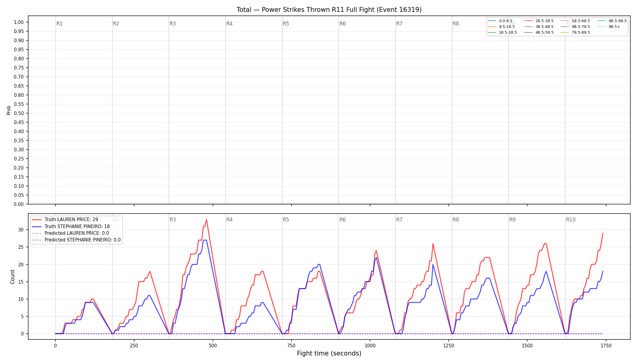Click the R1 round label in top chart
The height and width of the screenshot is (364, 637).
(59, 24)
